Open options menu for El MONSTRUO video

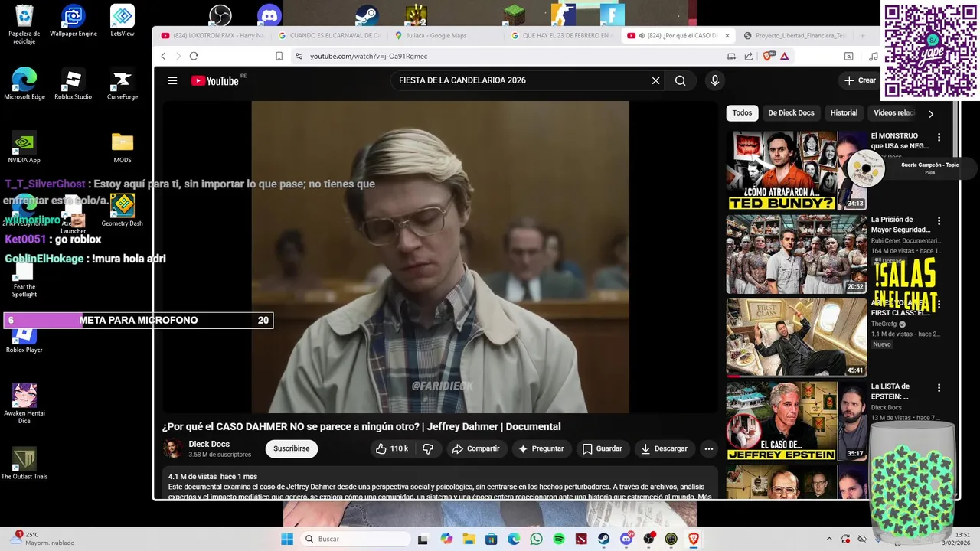939,138
